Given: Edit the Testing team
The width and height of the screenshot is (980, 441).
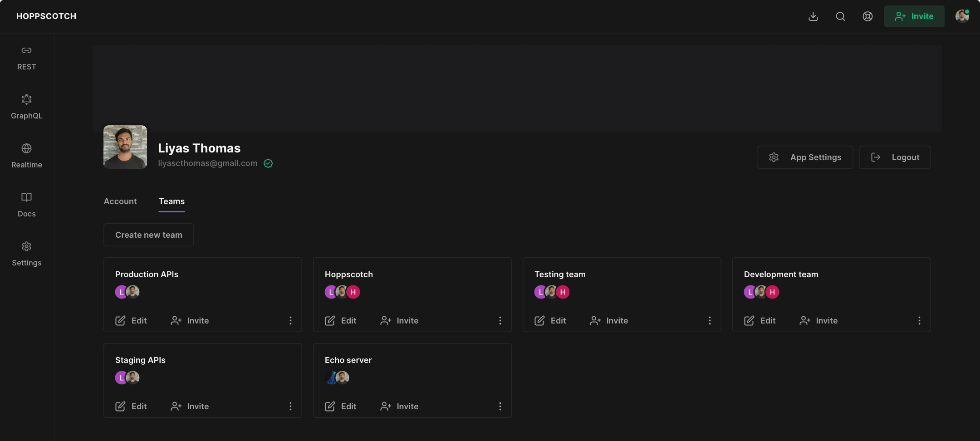Looking at the screenshot, I should [x=550, y=321].
